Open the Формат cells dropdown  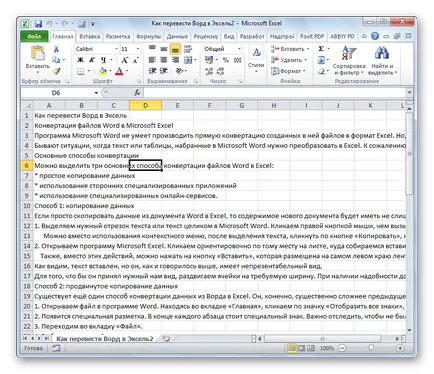click(288, 71)
